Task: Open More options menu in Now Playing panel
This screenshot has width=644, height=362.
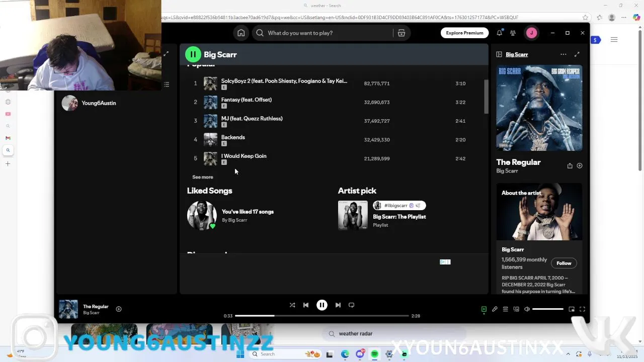Action: (563, 54)
